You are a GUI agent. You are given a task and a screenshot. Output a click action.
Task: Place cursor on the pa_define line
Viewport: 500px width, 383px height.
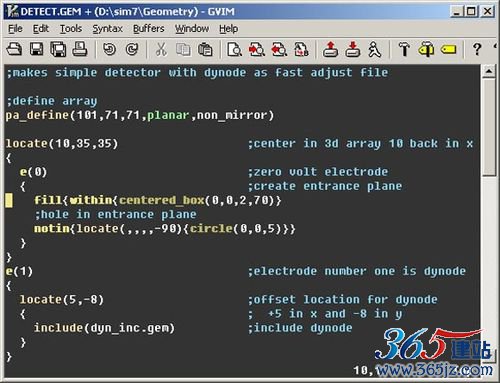coord(140,115)
